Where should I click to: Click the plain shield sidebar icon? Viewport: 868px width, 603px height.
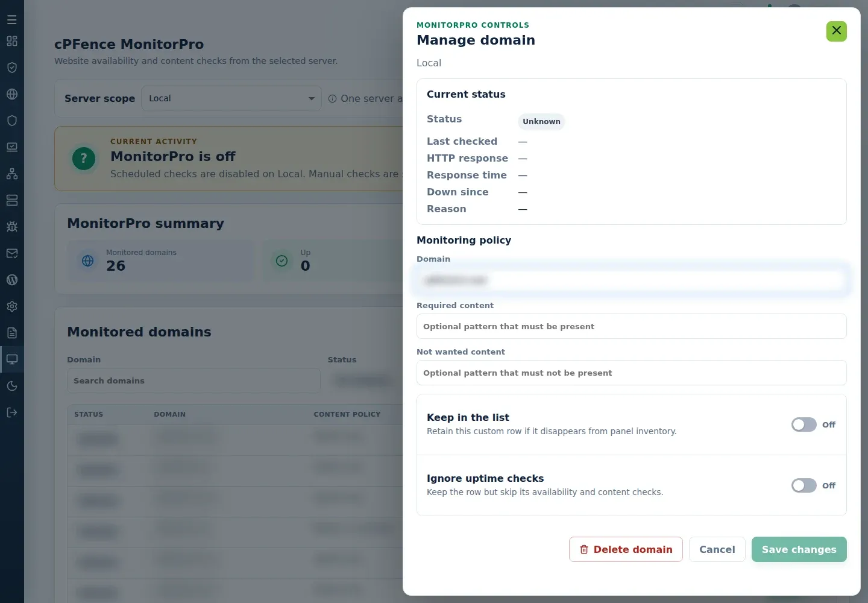click(x=12, y=121)
